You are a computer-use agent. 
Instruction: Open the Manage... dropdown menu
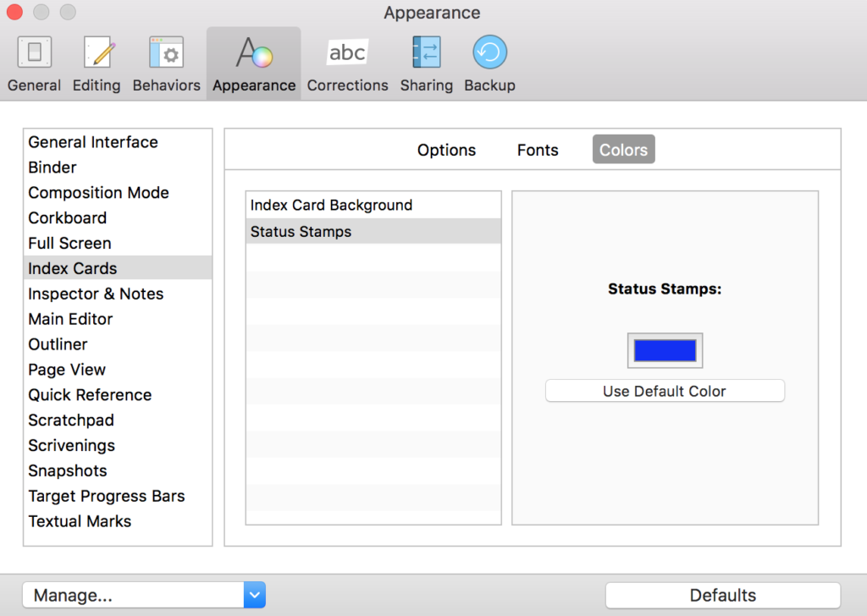point(144,595)
